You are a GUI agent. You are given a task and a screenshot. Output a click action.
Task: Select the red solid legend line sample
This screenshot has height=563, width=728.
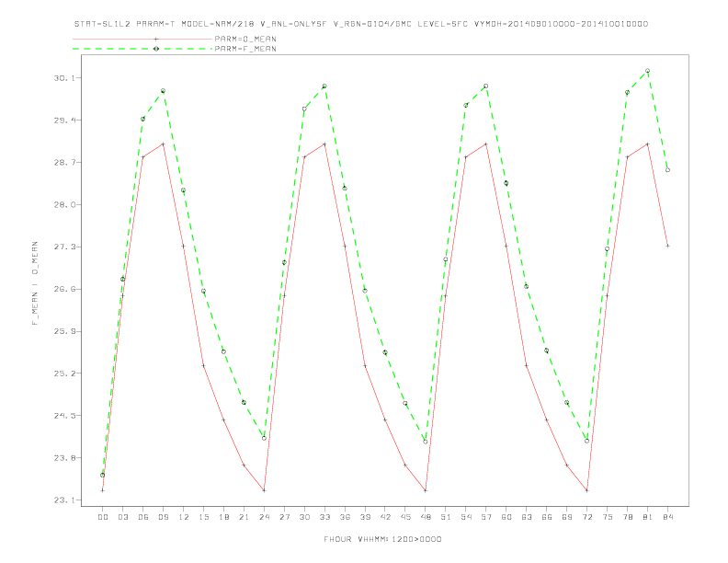tap(142, 39)
